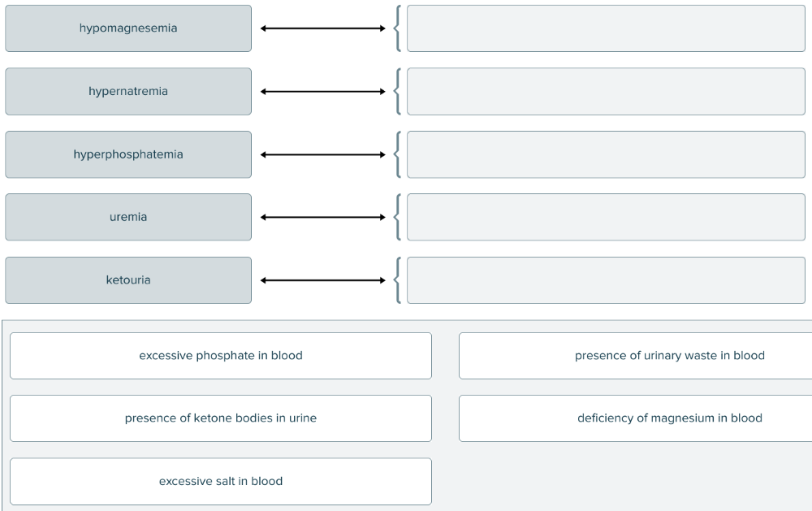
Task: Click the hyperphosphatemia term box
Action: pos(128,154)
